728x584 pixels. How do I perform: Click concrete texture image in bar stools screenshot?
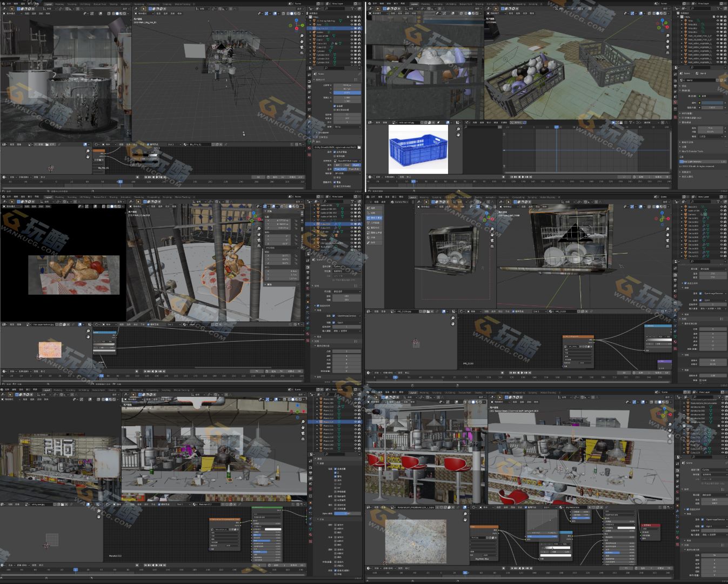pyautogui.click(x=415, y=541)
